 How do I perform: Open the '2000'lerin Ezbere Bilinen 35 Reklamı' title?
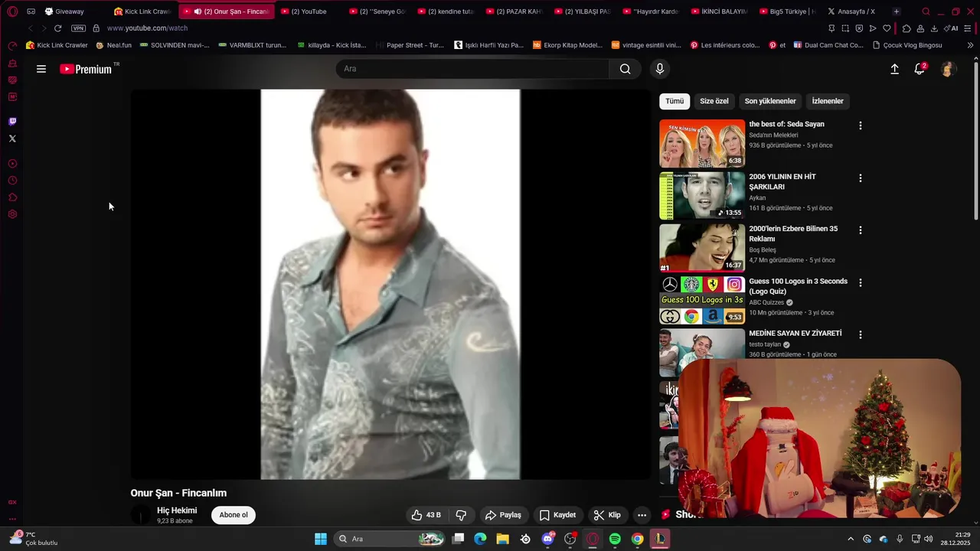coord(793,233)
